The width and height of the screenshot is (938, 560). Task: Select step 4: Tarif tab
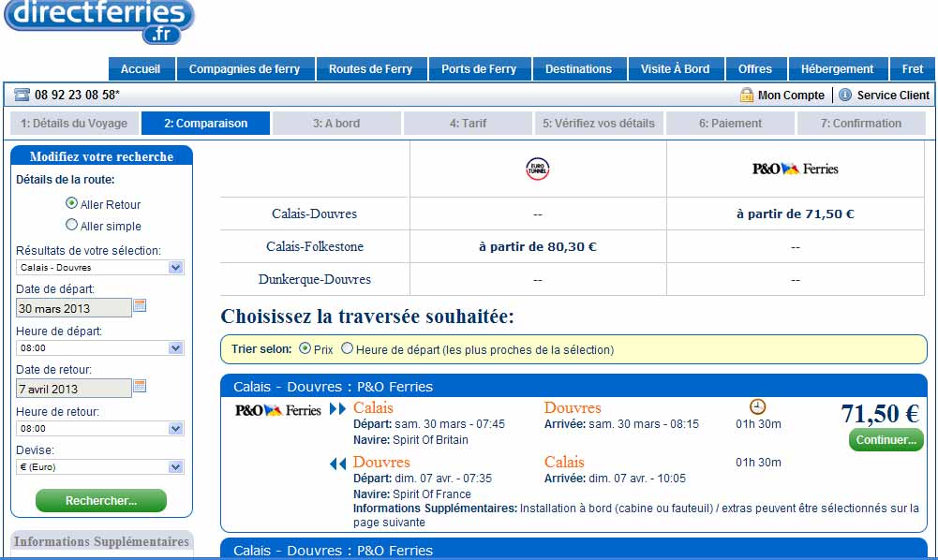(468, 123)
